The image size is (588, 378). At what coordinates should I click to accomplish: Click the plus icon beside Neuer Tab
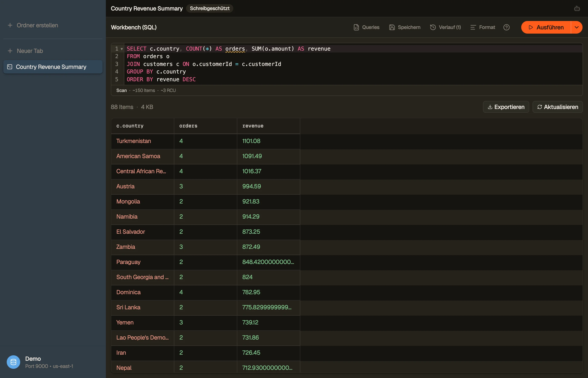(x=10, y=51)
